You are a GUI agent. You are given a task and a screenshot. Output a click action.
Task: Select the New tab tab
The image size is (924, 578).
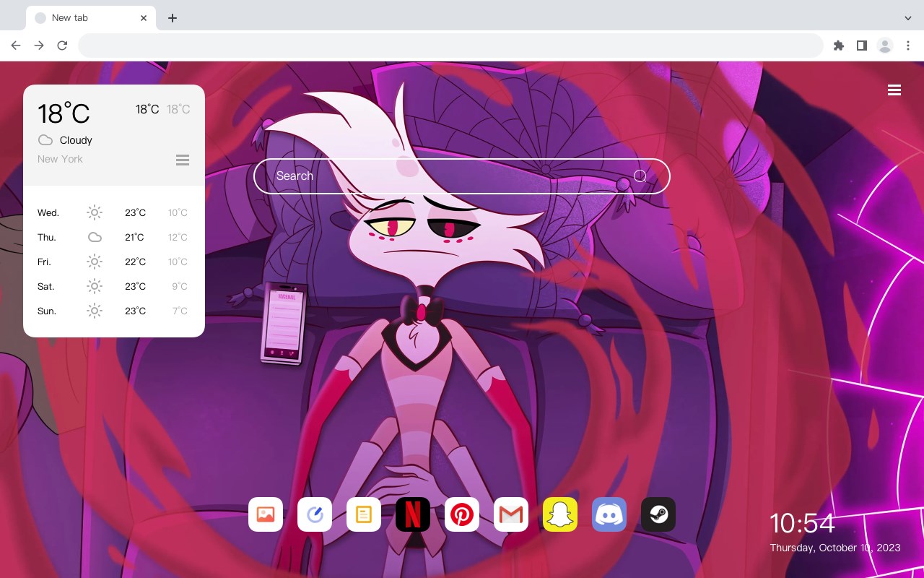click(91, 18)
